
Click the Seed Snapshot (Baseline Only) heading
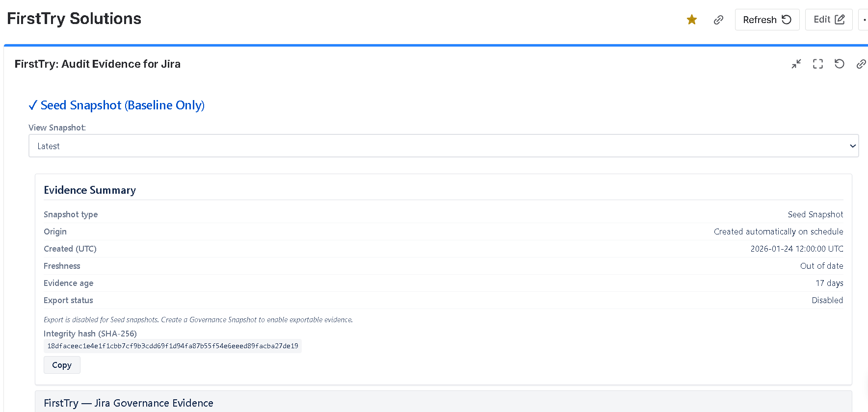coord(122,105)
